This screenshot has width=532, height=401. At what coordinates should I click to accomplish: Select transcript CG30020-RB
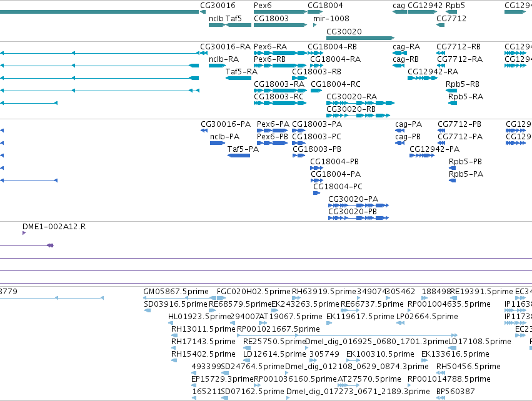(351, 109)
